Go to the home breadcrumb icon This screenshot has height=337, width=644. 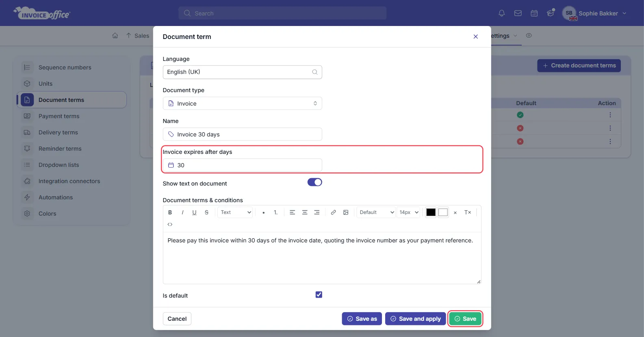point(115,36)
